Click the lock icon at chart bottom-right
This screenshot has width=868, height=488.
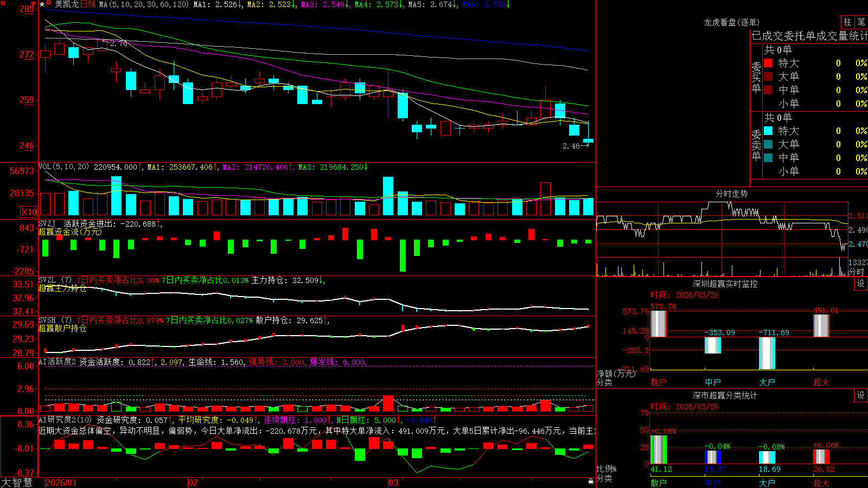pyautogui.click(x=591, y=481)
